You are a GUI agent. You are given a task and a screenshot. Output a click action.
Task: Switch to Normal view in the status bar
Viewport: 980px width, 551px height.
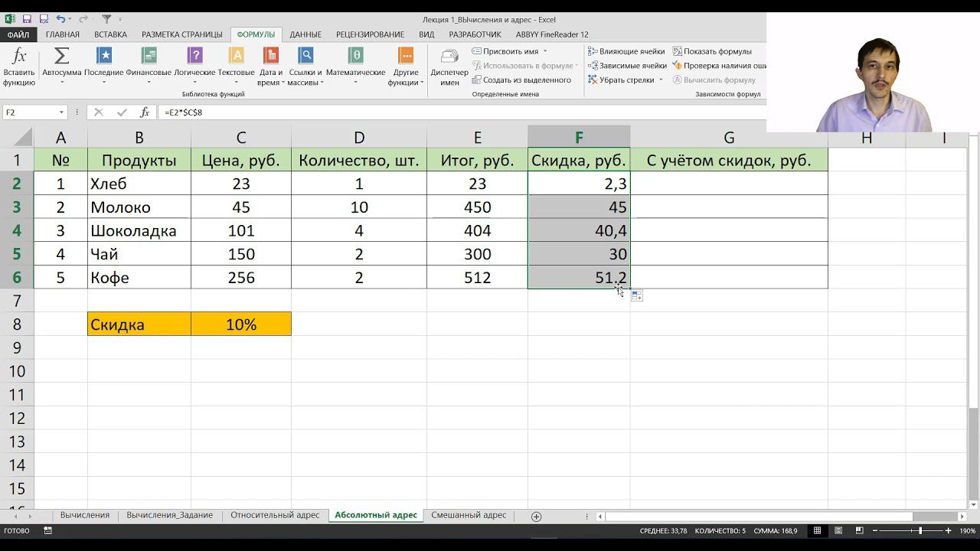point(818,530)
